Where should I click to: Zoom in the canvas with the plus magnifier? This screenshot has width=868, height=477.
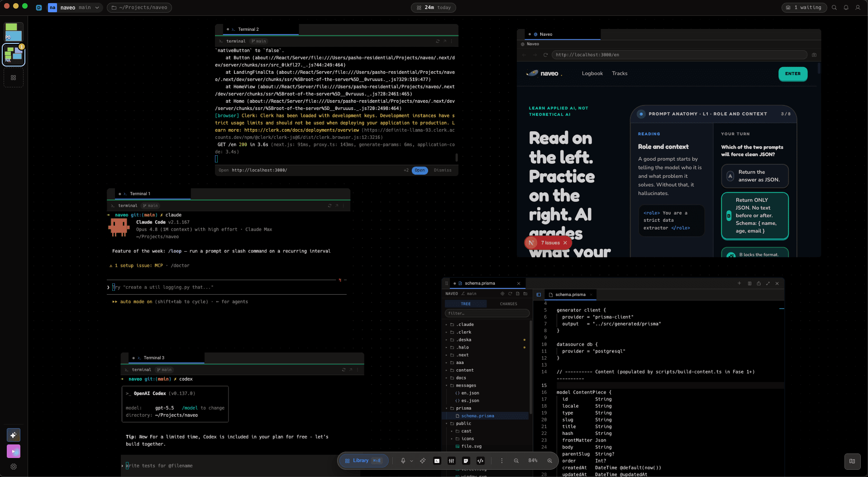(549, 461)
